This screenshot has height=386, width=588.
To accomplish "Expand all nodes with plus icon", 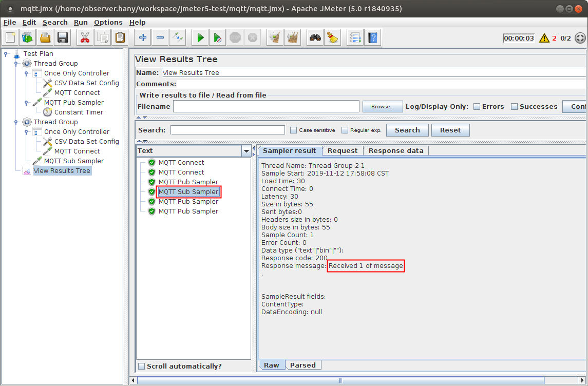I will coord(142,37).
